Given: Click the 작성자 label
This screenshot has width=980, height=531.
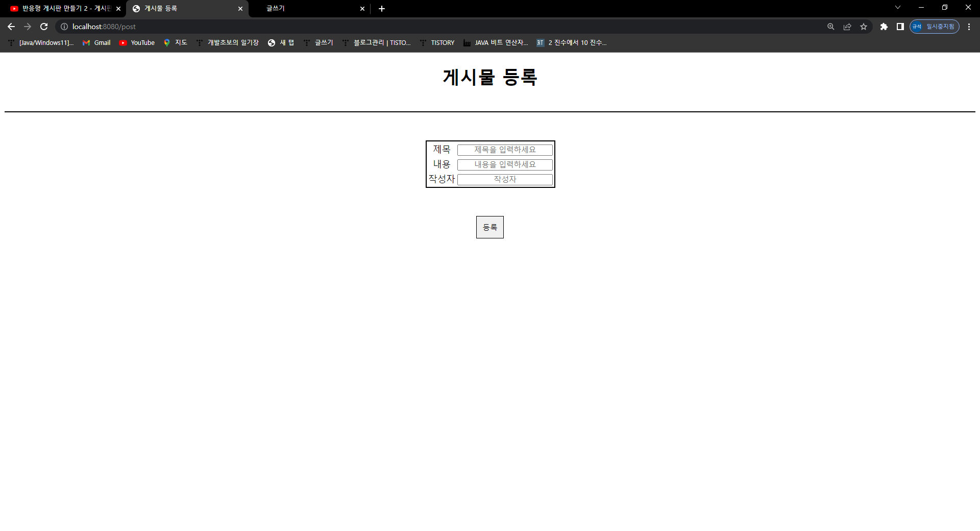Looking at the screenshot, I should tap(442, 179).
